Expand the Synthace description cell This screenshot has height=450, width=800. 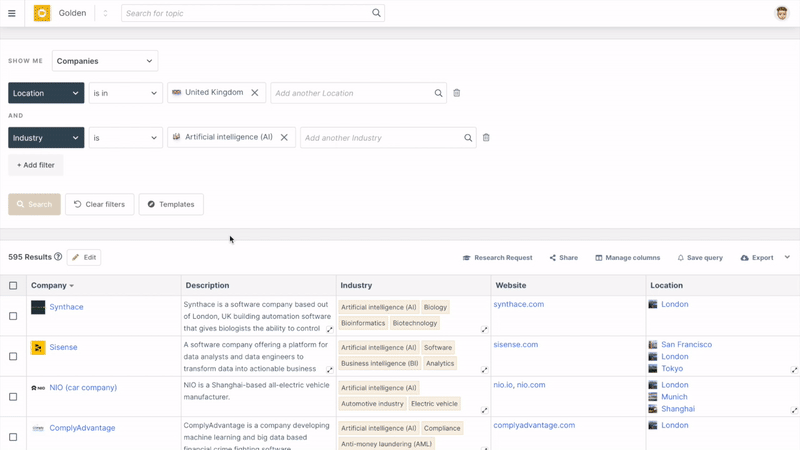click(x=330, y=329)
